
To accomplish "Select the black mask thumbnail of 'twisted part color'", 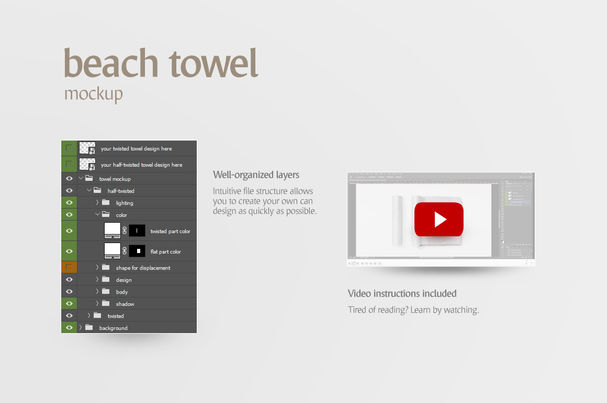I will pyautogui.click(x=137, y=231).
